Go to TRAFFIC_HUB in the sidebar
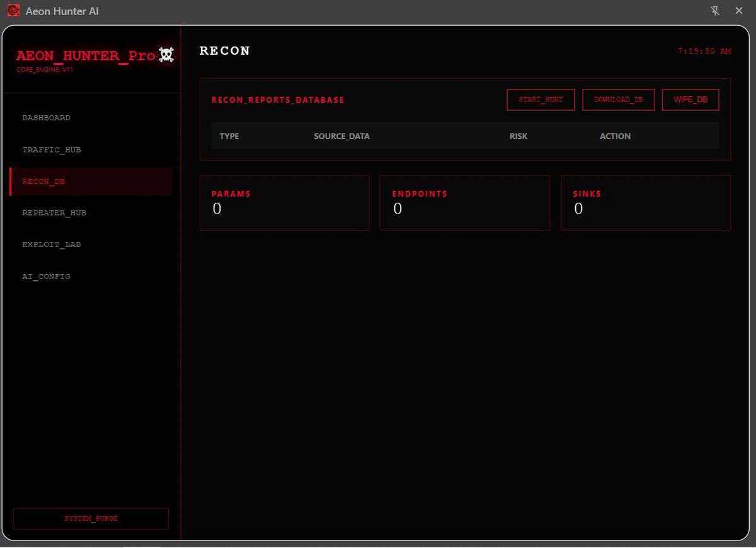756x548 pixels. tap(52, 150)
